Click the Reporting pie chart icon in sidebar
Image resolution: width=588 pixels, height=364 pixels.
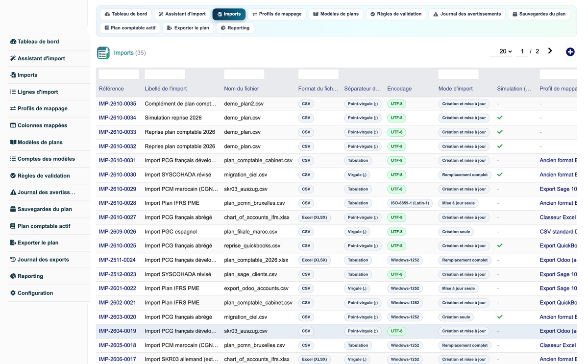coord(13,276)
